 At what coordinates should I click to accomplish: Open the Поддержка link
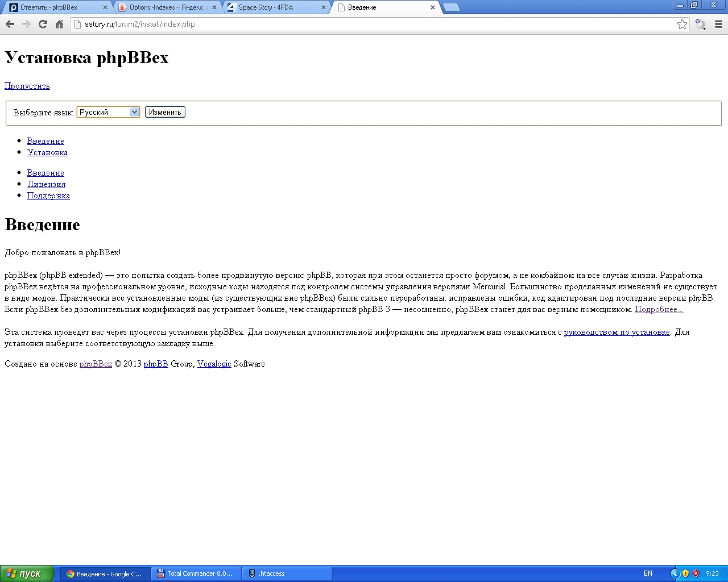(x=48, y=196)
